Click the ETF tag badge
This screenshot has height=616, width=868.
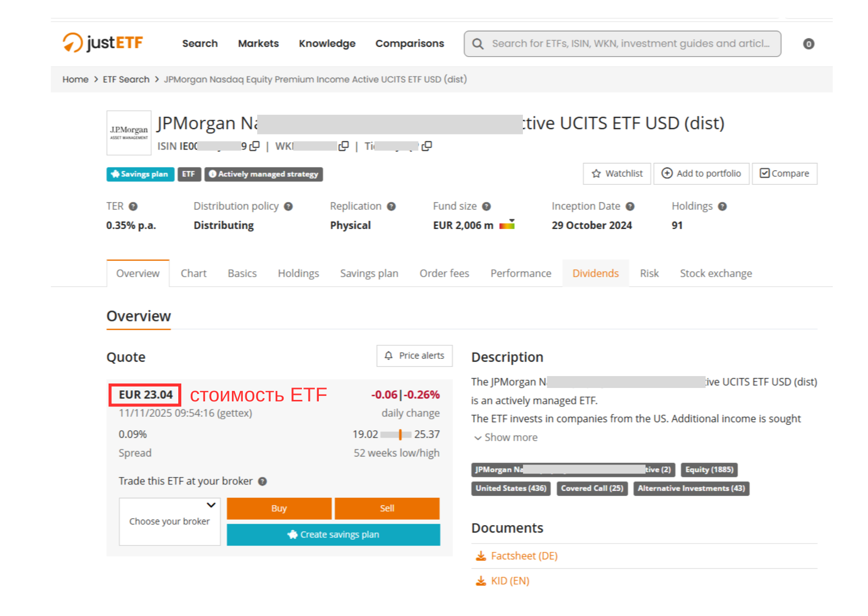tap(189, 174)
